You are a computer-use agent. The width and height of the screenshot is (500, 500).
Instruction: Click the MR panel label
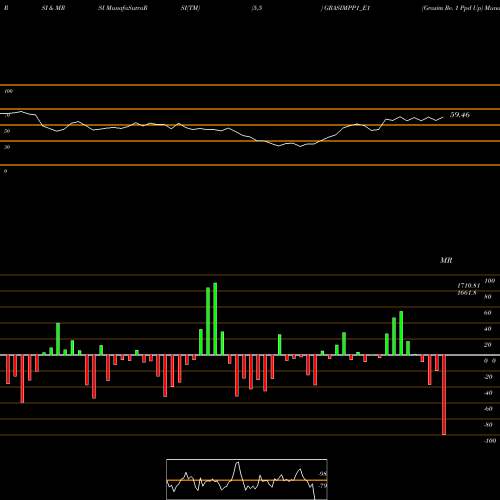446,260
